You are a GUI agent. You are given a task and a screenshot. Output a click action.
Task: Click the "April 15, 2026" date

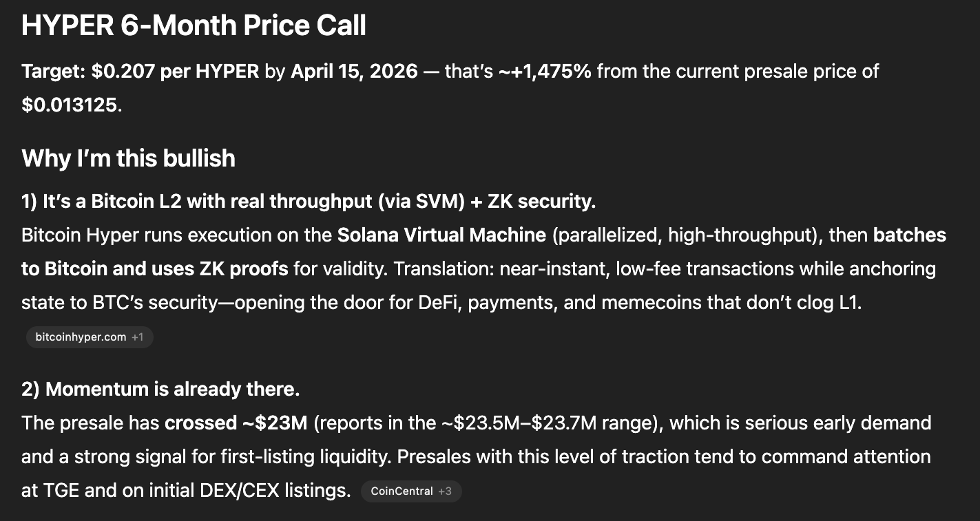pyautogui.click(x=354, y=71)
